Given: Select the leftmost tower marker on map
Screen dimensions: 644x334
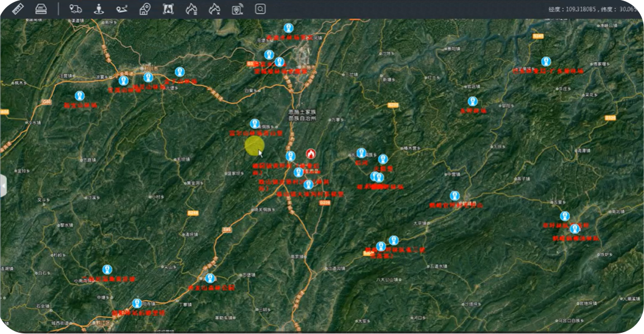Looking at the screenshot, I should 79,96.
